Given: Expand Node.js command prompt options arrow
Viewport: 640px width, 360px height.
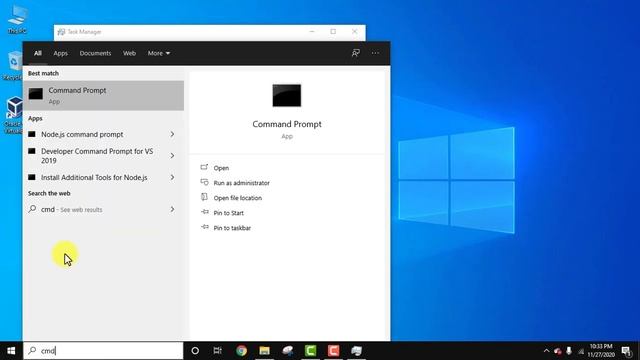Looking at the screenshot, I should 172,134.
